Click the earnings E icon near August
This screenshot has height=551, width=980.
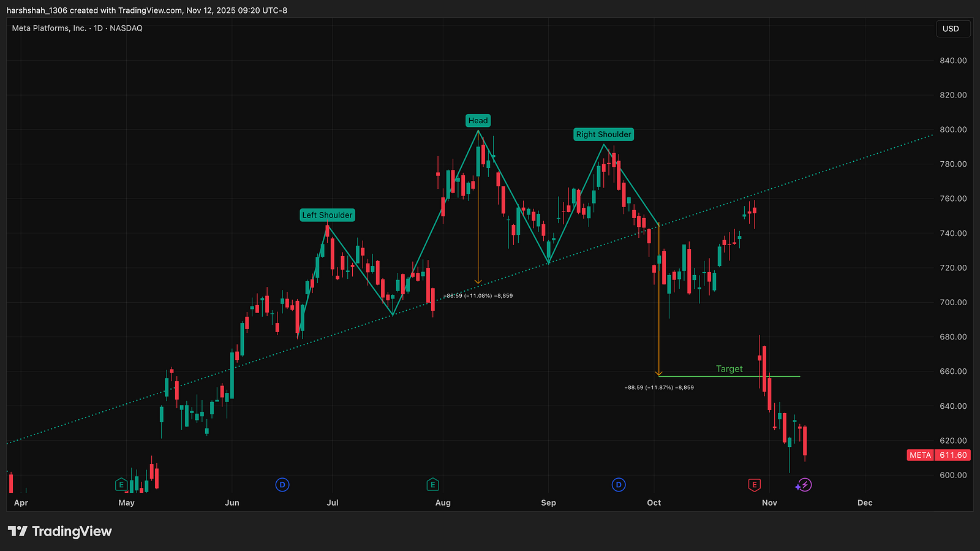[x=432, y=485]
